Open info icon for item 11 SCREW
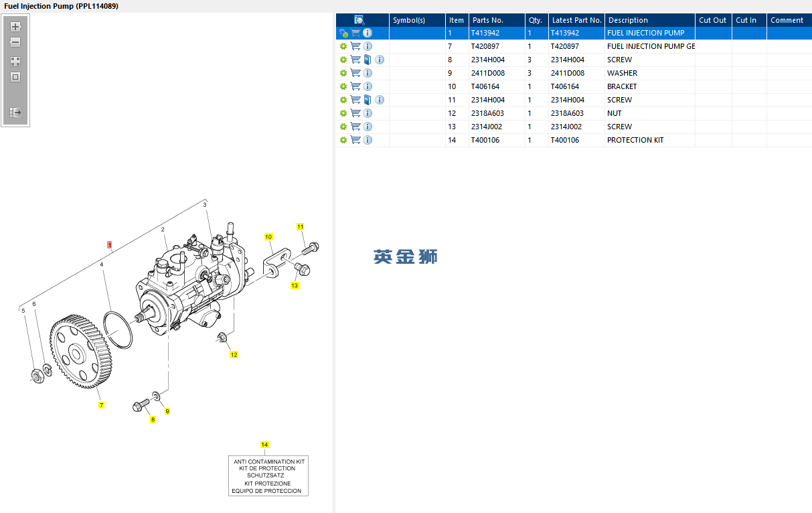Screen dimensions: 812x513 (380, 100)
